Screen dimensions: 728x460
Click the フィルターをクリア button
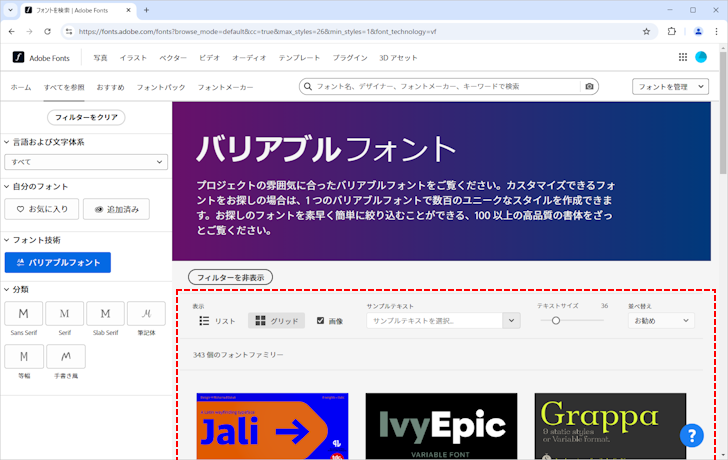86,117
